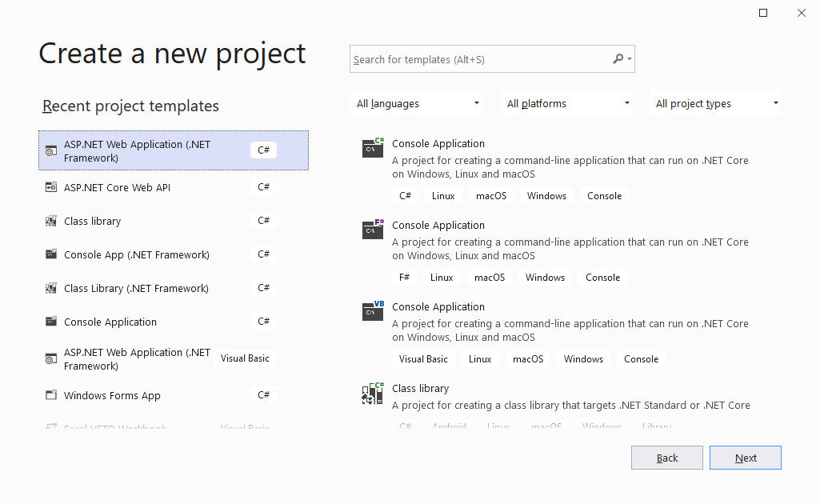820x504 pixels.
Task: Click the Back button
Action: click(666, 458)
